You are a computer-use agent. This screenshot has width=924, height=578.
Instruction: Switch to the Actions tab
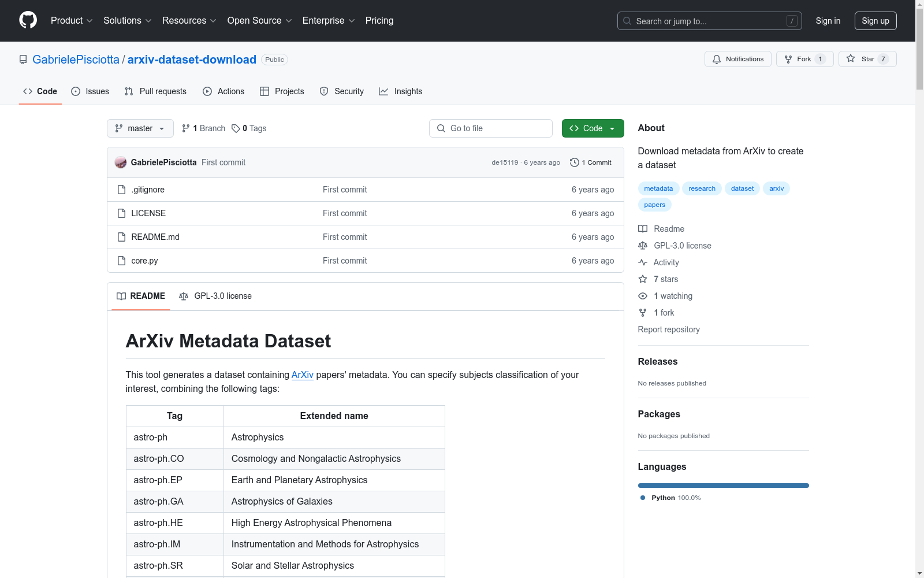click(x=223, y=91)
